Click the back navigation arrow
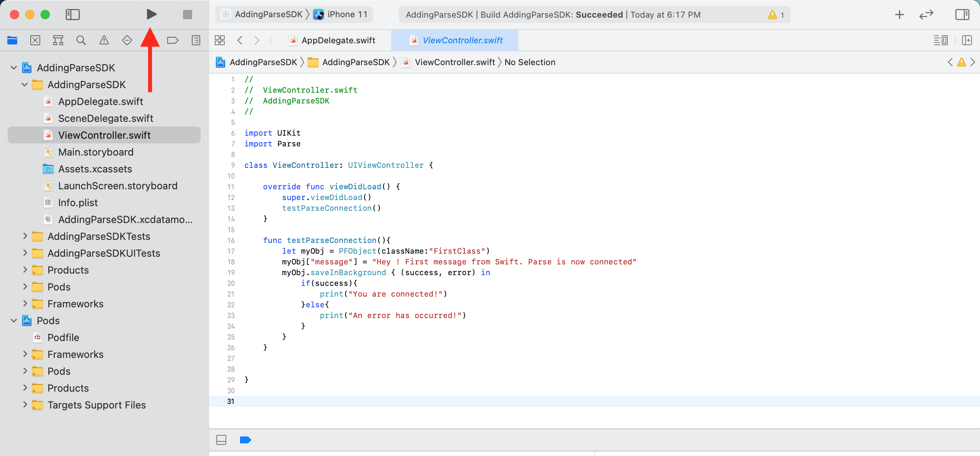This screenshot has width=980, height=456. click(x=241, y=40)
